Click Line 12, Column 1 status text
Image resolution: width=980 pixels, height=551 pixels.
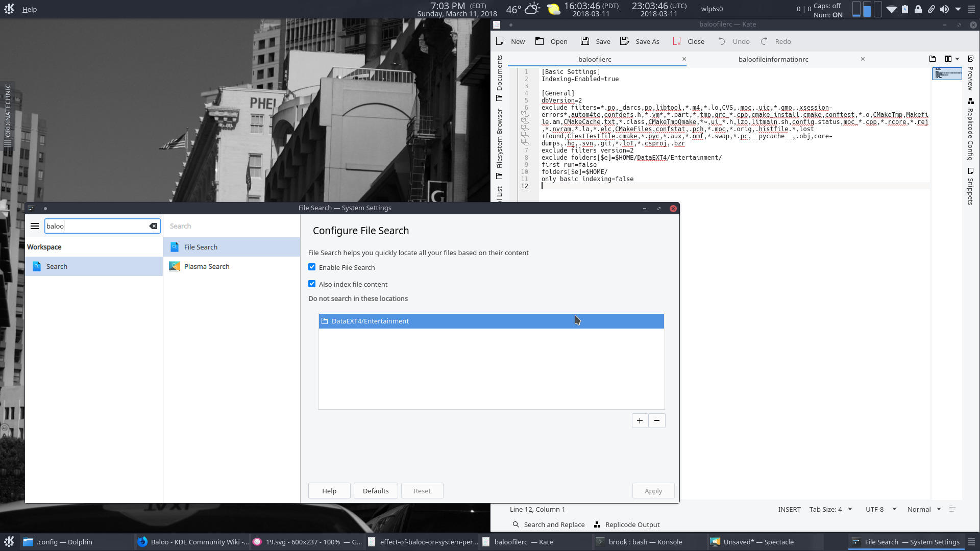[x=537, y=509]
